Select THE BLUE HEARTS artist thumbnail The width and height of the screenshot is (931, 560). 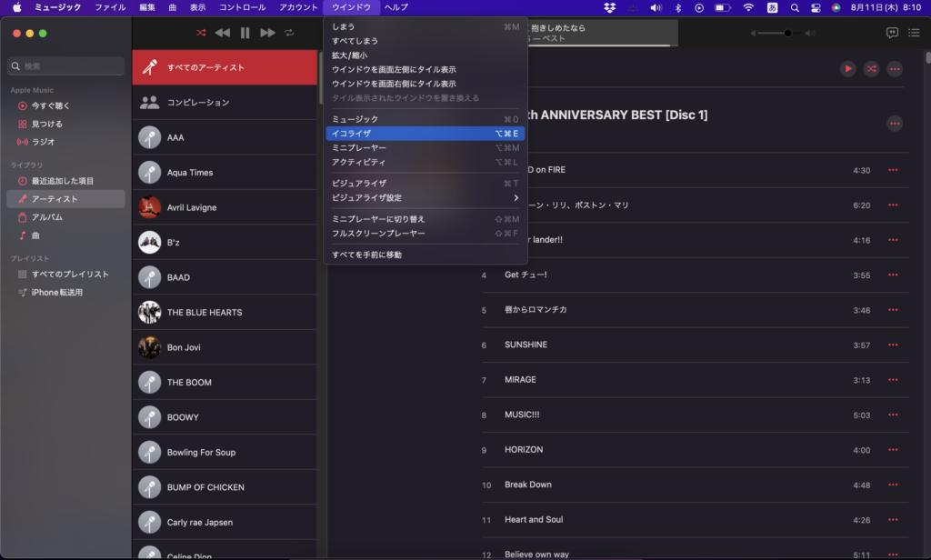(x=150, y=313)
